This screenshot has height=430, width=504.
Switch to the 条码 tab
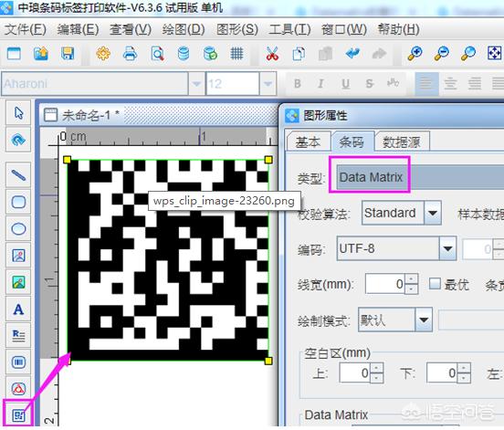tap(352, 142)
